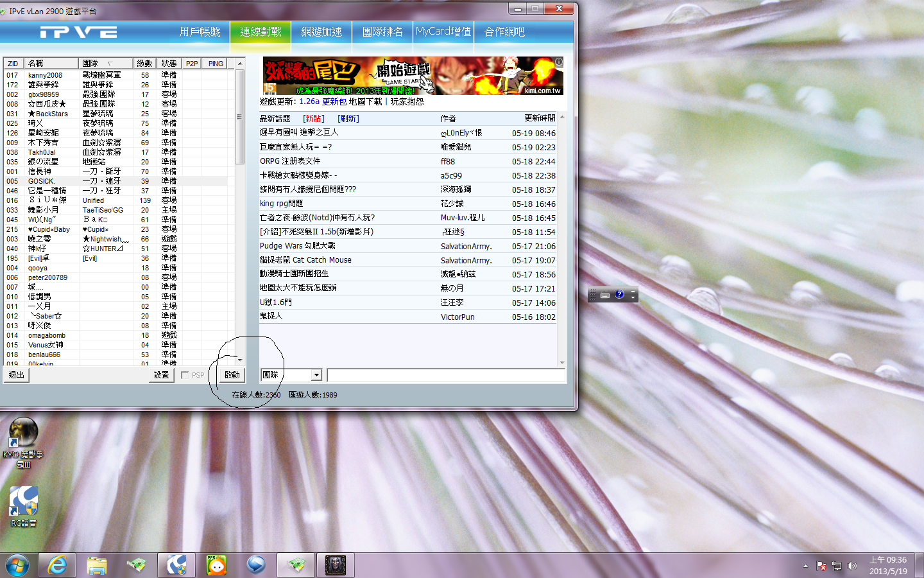Click the 退出 button

coord(16,375)
